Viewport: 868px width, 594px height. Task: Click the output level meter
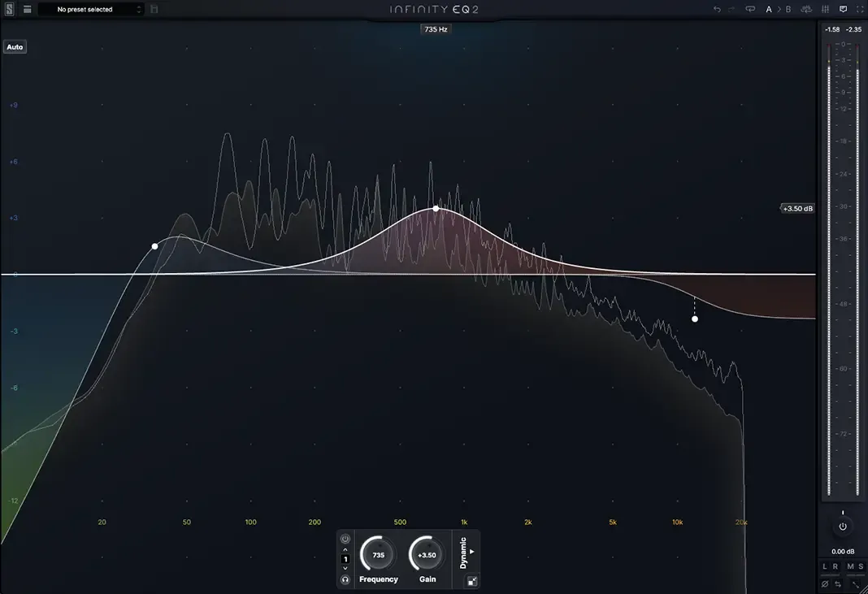tap(843, 270)
